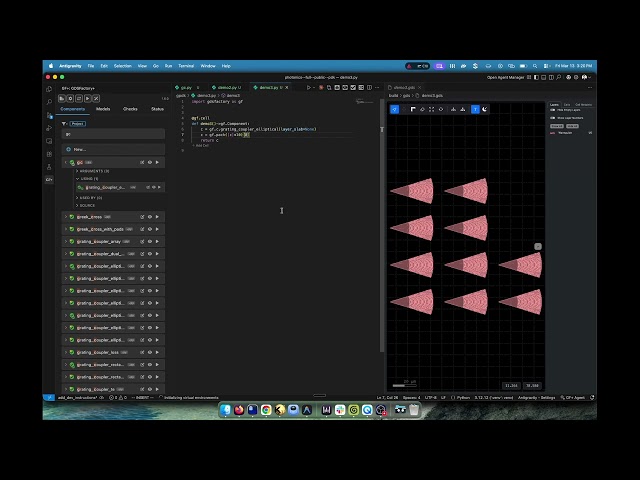Expand the grating_coupler_array tree row
Viewport: 640px width, 480px height.
pos(66,242)
